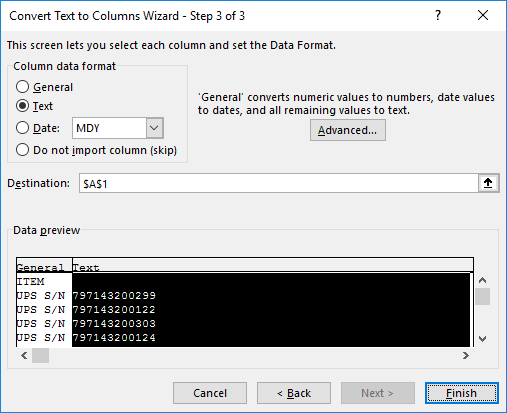This screenshot has width=507, height=413.
Task: Cancel the wizard
Action: click(x=210, y=393)
